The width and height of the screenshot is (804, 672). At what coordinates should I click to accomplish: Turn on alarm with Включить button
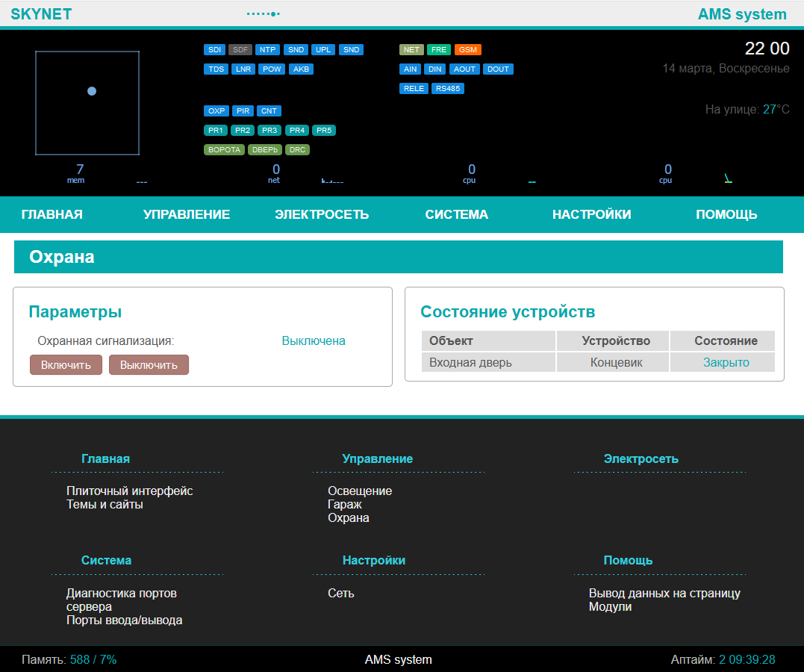tap(66, 365)
